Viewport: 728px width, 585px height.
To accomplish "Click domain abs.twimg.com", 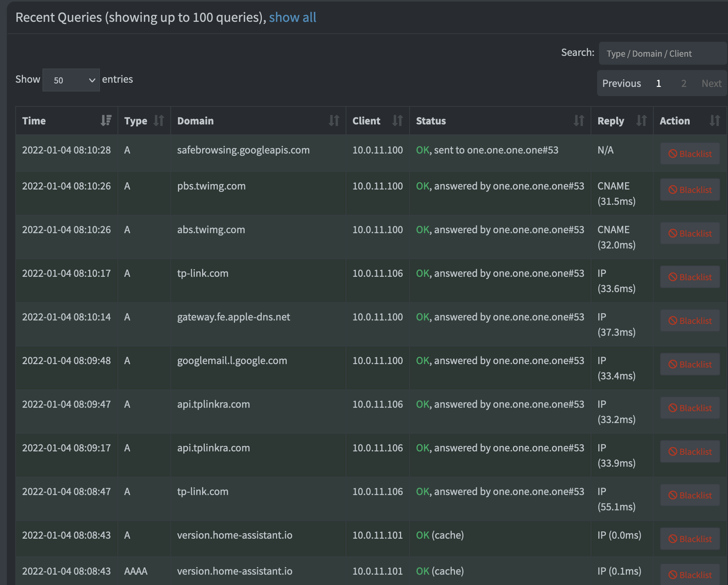I will tap(211, 230).
